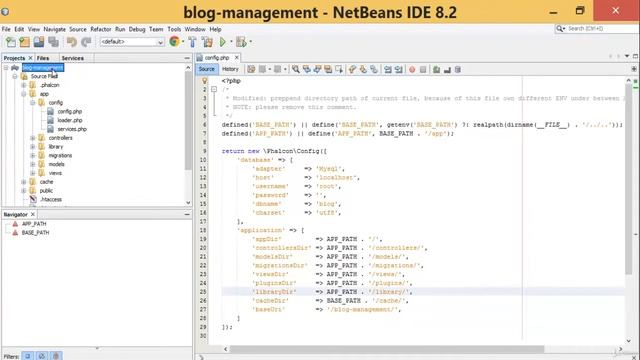This screenshot has height=360, width=640.
Task: Open the Debug Project dropdown arrow
Action: point(250,42)
